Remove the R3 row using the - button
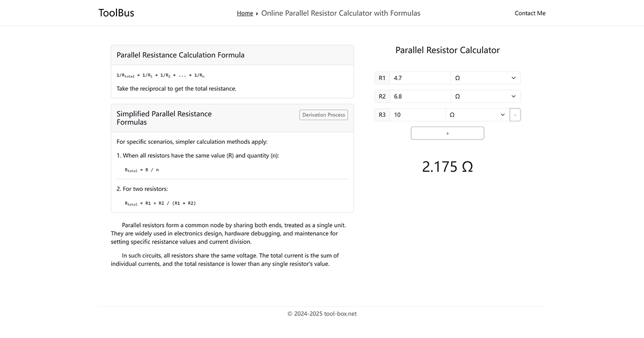 (515, 114)
